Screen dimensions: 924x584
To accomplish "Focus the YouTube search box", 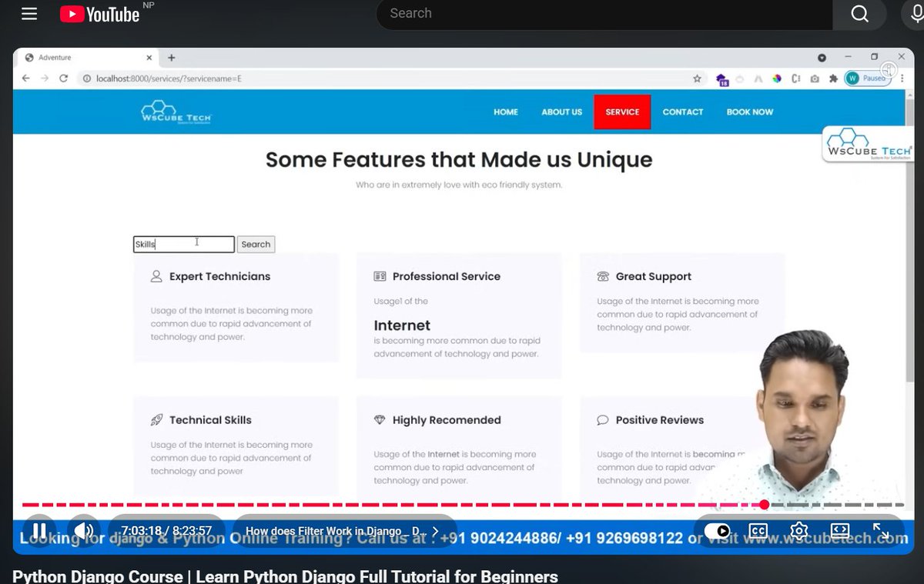I will coord(604,14).
